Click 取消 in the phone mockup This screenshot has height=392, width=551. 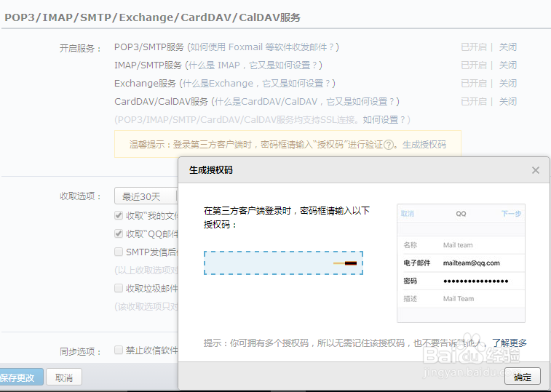[x=408, y=214]
